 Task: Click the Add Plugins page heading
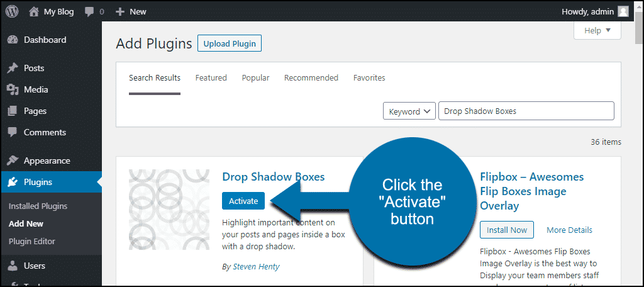[154, 43]
